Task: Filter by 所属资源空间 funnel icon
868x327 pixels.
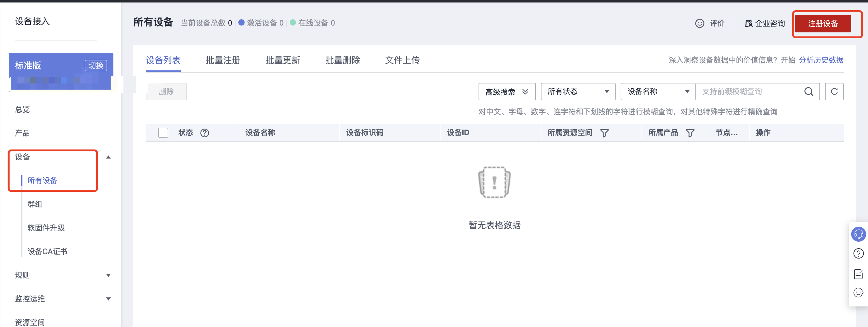Action: click(x=604, y=133)
